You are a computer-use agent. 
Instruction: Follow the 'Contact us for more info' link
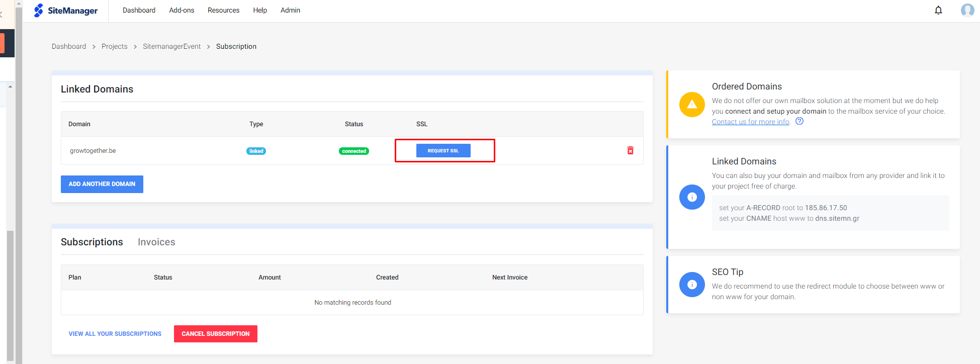[x=751, y=122]
